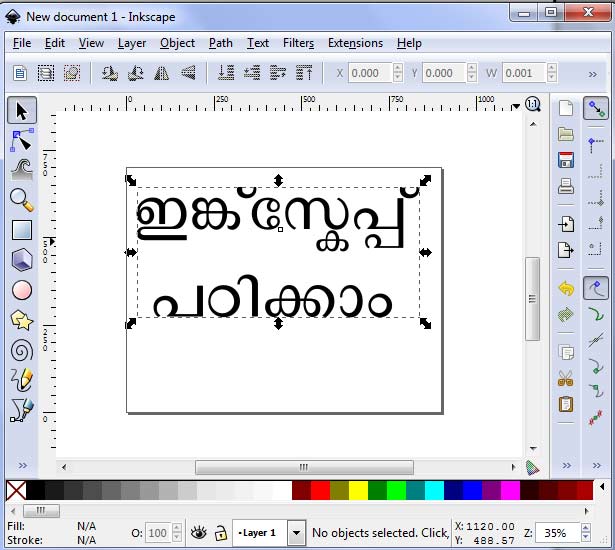Toggle the highlighted snap nodes button
Viewport: 615px width, 550px height.
click(x=596, y=288)
